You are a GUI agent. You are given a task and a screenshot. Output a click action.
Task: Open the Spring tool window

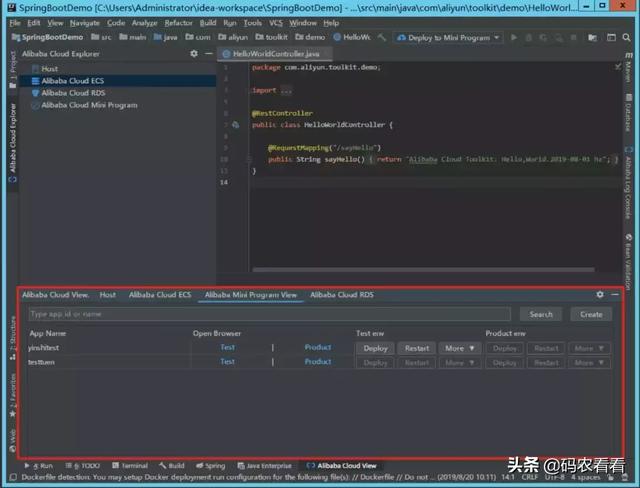point(211,466)
